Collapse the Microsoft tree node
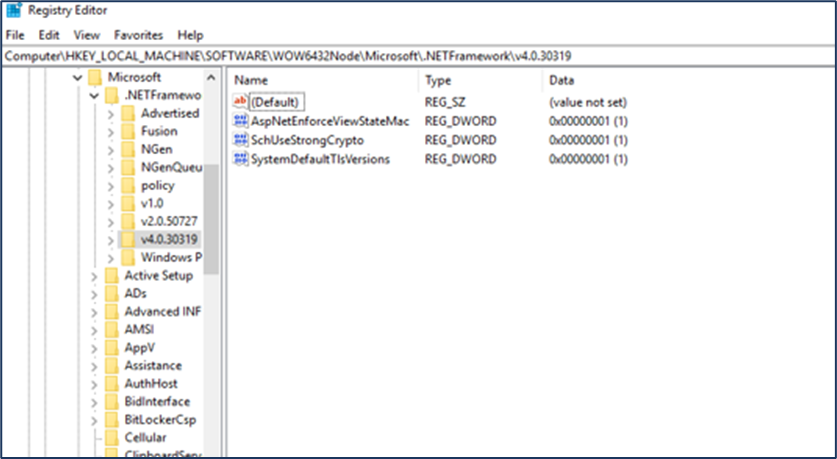837x459 pixels. [x=78, y=78]
